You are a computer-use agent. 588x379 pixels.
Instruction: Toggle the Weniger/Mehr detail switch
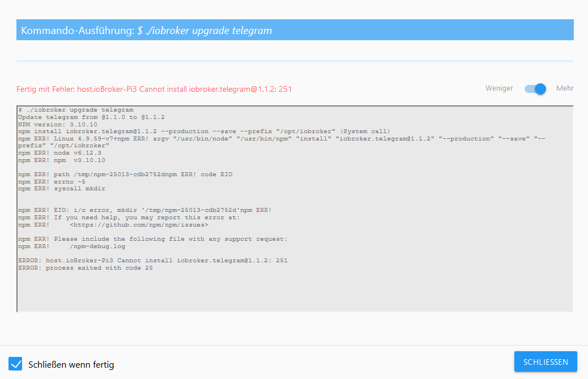pos(535,89)
